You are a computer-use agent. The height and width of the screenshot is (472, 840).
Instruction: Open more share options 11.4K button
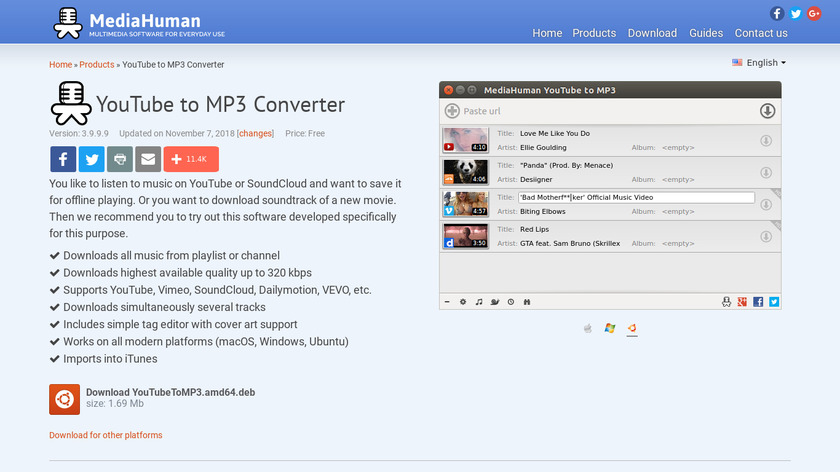(191, 159)
